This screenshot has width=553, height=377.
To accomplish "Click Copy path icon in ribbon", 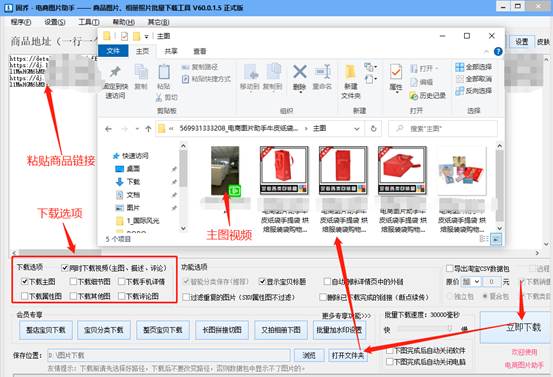I will 186,67.
